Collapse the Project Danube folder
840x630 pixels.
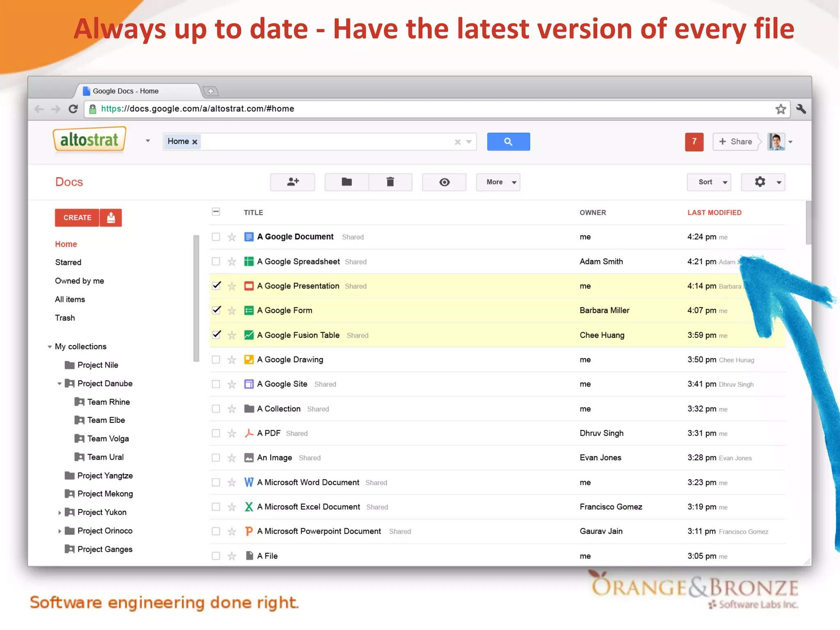pyautogui.click(x=59, y=384)
